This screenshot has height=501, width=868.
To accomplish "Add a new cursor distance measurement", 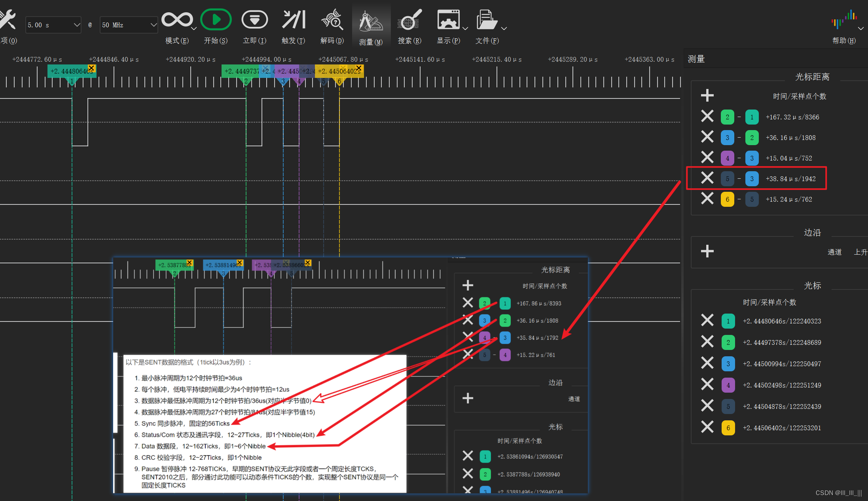I will [707, 95].
